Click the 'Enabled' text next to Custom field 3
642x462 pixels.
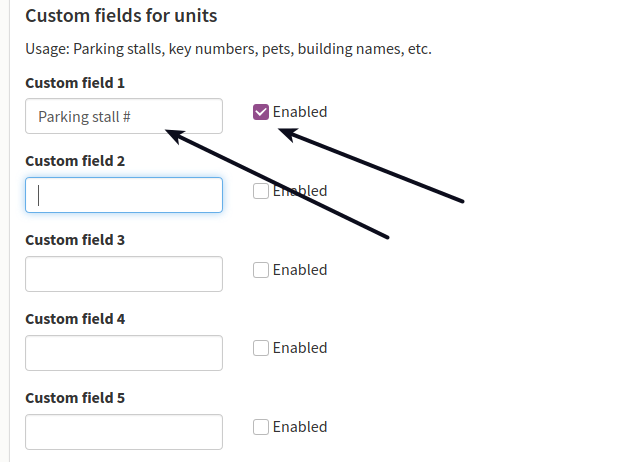click(x=300, y=270)
